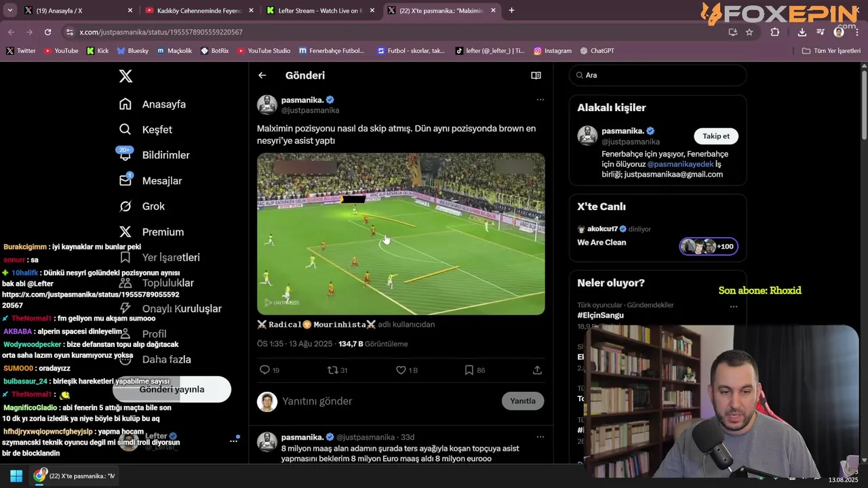Image resolution: width=868 pixels, height=488 pixels.
Task: Open a new browser tab
Action: click(511, 10)
